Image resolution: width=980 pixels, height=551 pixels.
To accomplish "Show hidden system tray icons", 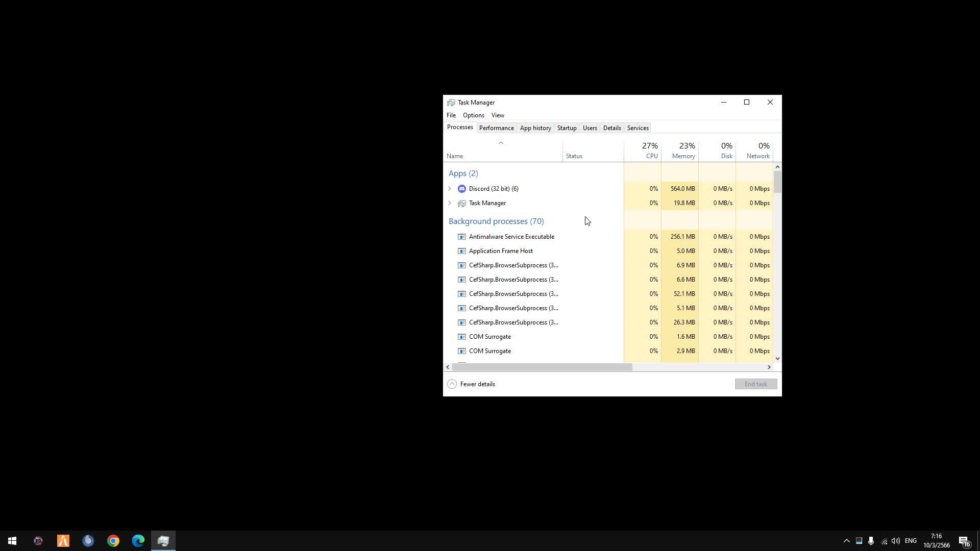I will 846,541.
